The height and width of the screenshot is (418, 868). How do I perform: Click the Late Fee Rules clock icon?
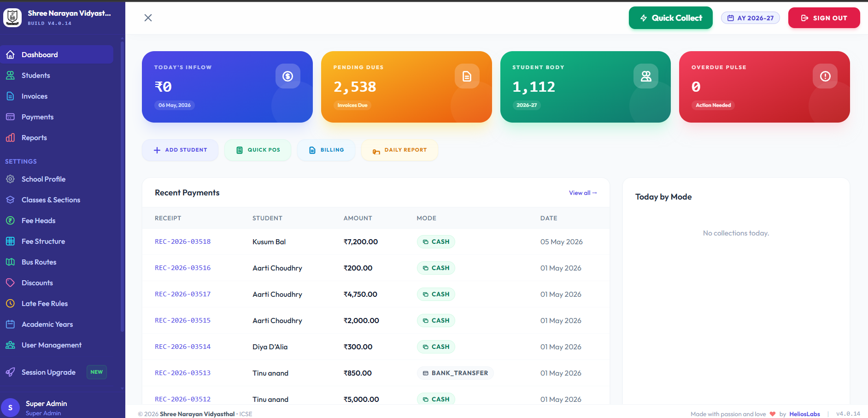pos(10,303)
